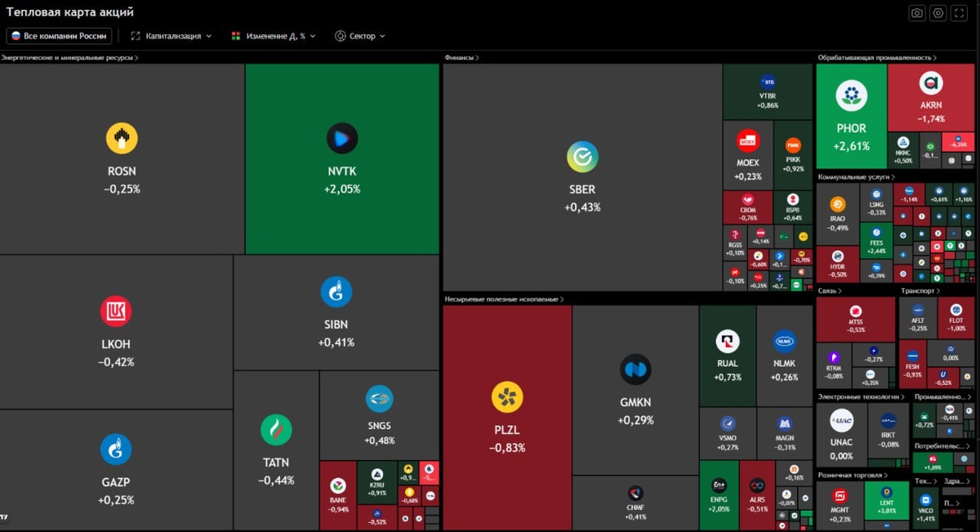Select the CHMF tile at +0,41%

(x=635, y=503)
